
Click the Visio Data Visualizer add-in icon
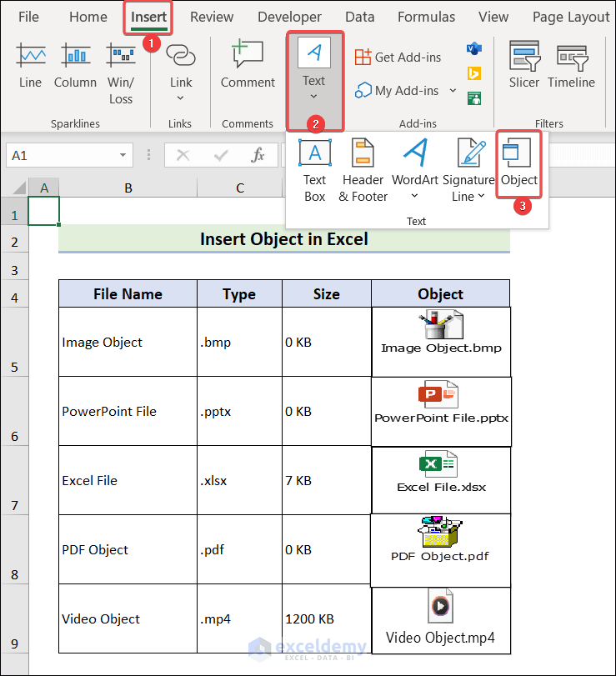tap(473, 48)
